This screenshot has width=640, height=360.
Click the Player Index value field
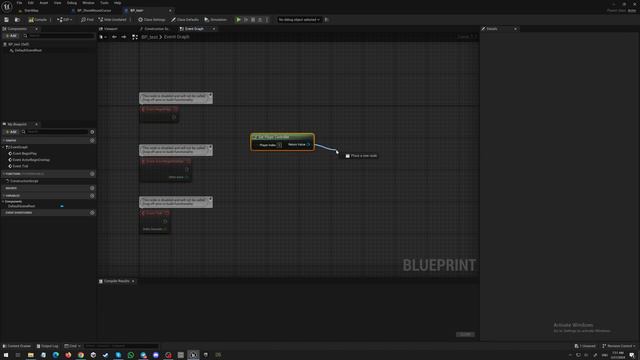tap(279, 145)
